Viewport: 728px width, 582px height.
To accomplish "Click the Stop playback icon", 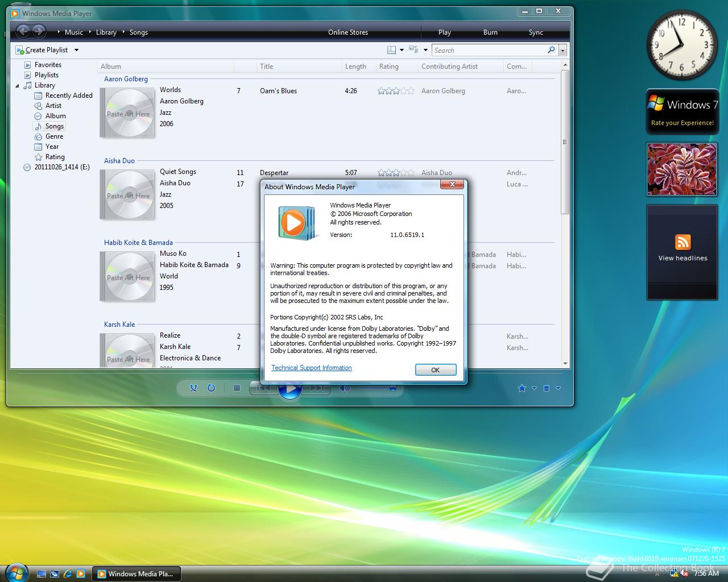I will (237, 388).
